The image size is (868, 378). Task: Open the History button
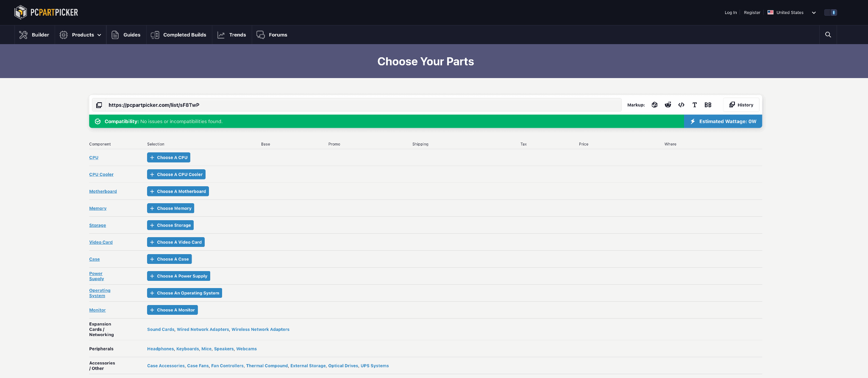click(x=741, y=105)
